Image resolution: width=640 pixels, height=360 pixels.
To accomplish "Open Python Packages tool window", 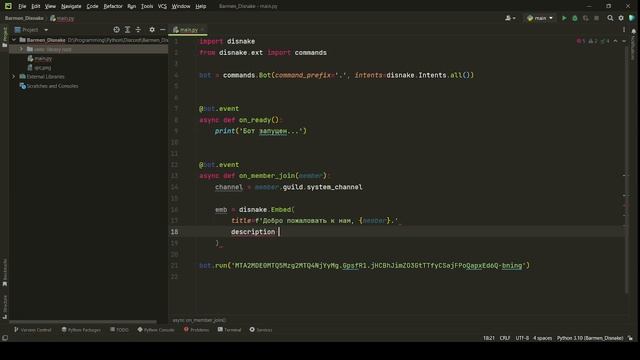I will coord(81,330).
